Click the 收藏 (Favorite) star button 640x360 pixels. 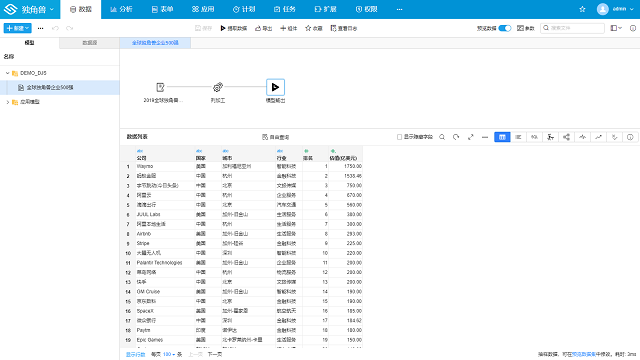[314, 28]
